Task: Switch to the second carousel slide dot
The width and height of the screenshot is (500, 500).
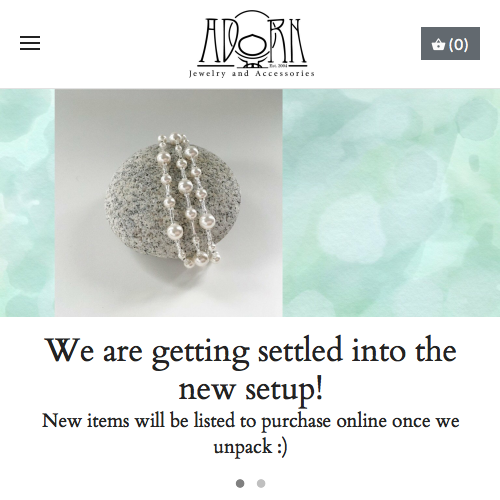Action: click(261, 483)
